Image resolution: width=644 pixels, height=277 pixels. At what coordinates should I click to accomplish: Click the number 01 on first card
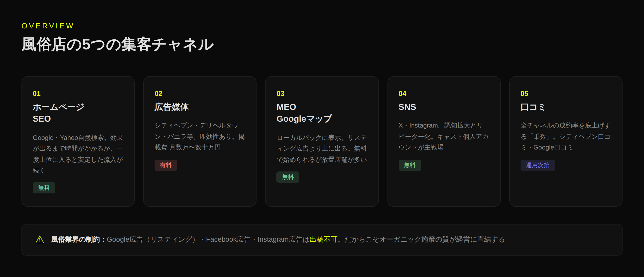tap(36, 93)
